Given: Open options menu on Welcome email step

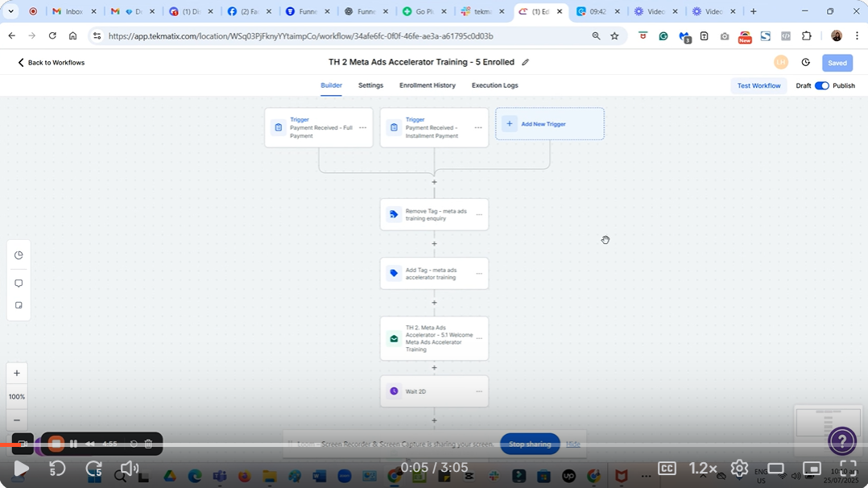Looking at the screenshot, I should coord(479,338).
